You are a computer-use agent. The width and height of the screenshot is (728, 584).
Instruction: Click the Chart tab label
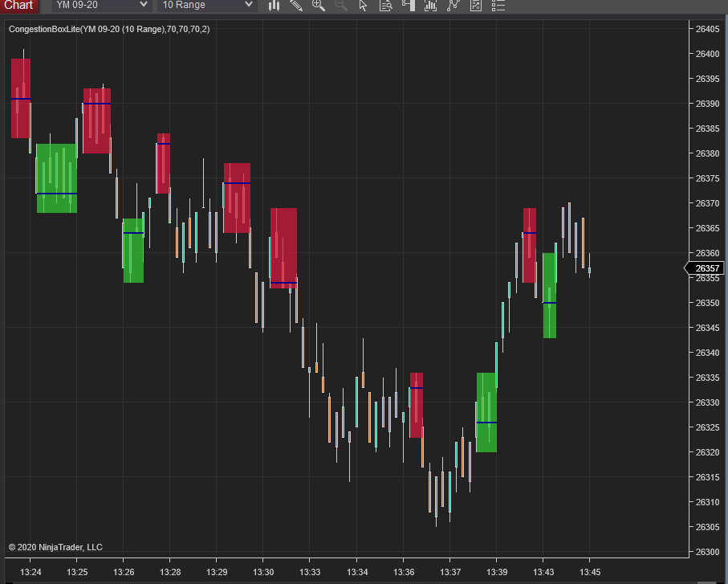[x=19, y=6]
